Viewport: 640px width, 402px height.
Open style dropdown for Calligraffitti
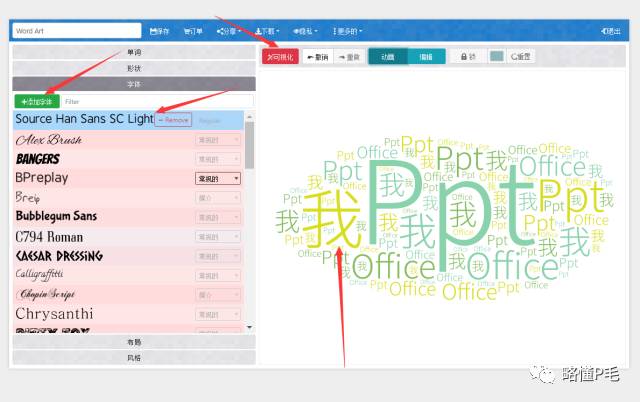click(x=218, y=276)
